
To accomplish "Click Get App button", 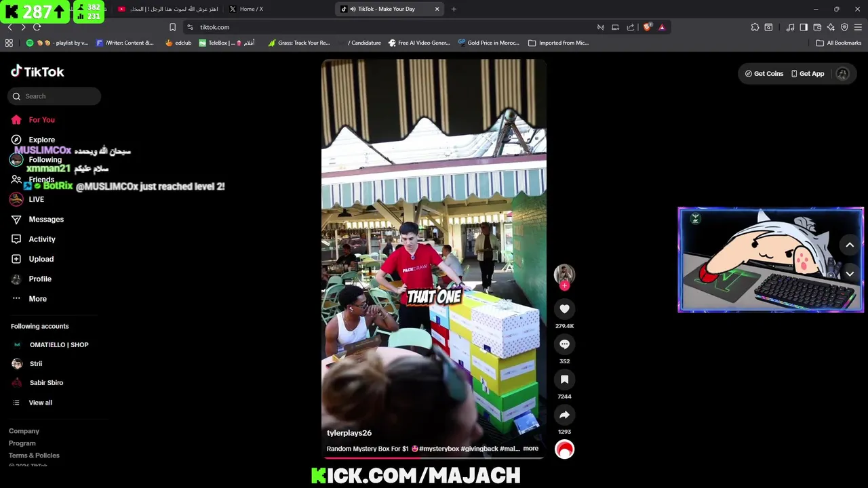I will tap(808, 74).
